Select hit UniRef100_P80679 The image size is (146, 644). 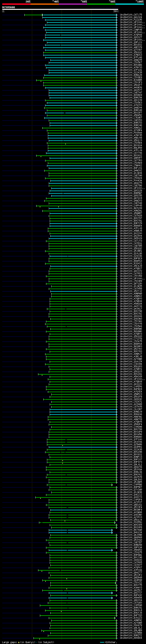click(131, 625)
